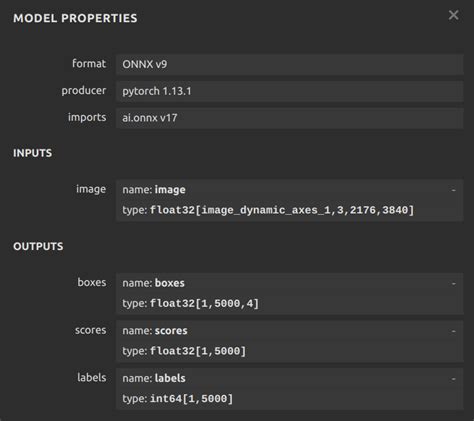This screenshot has height=421, width=474.
Task: Select the boxes output name value
Action: coord(170,283)
